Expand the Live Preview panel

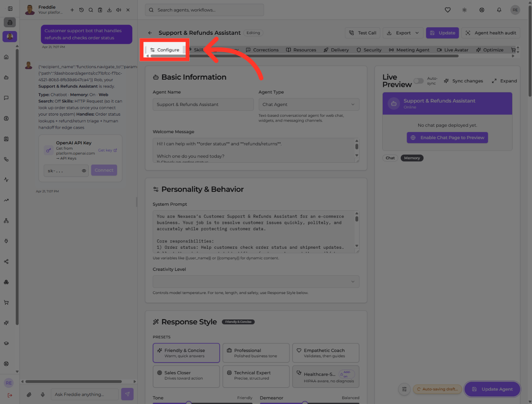pos(504,81)
